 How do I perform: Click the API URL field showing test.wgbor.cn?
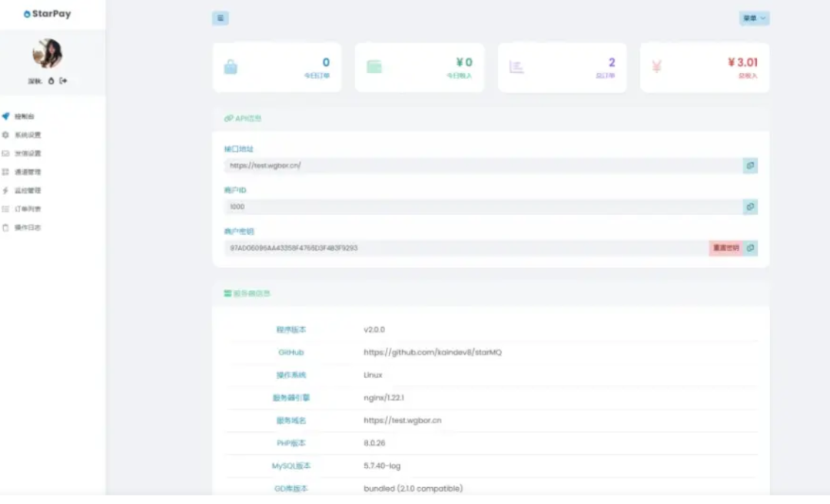pyautogui.click(x=476, y=165)
